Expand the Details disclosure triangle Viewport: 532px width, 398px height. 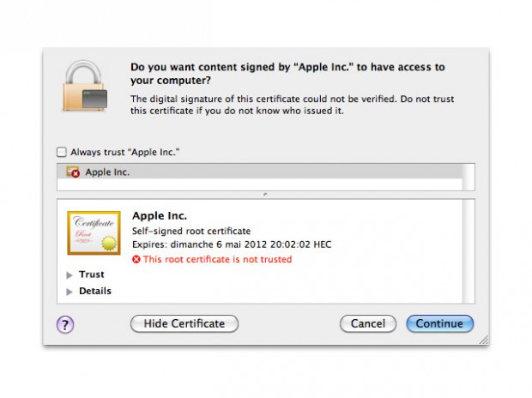coord(70,292)
